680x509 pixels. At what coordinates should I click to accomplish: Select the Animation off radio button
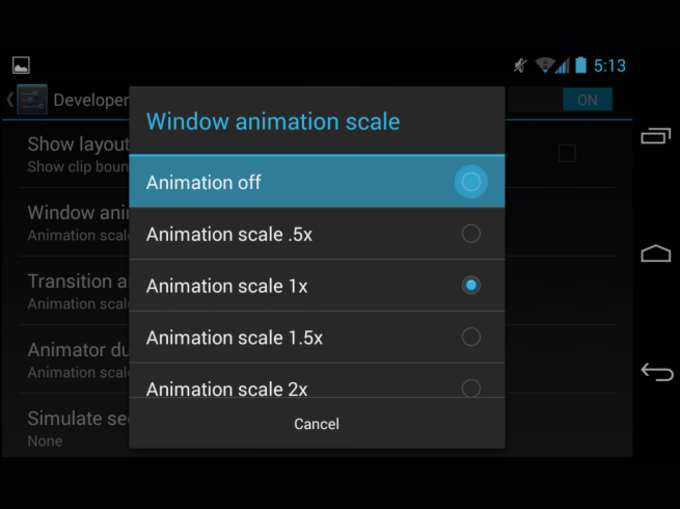(471, 182)
